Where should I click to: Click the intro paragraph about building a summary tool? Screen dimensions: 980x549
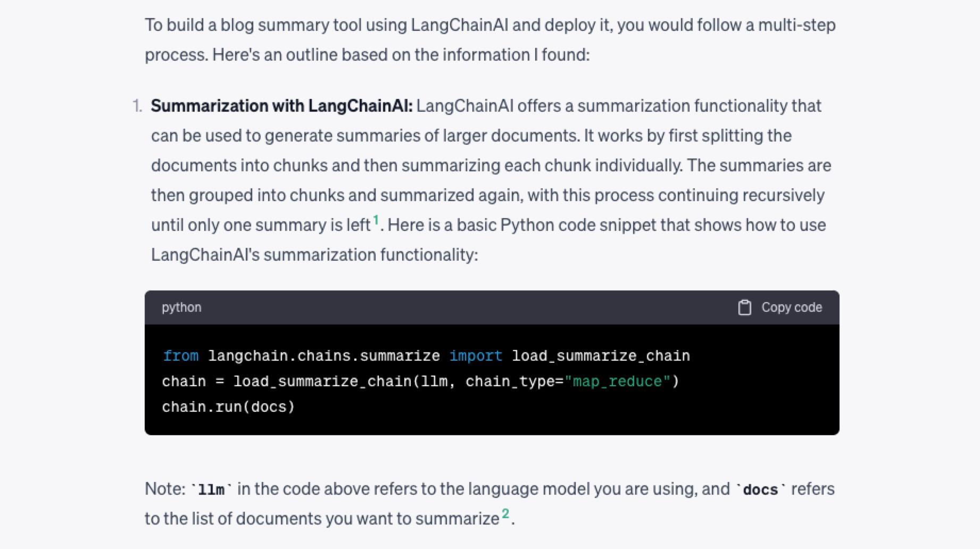(479, 39)
